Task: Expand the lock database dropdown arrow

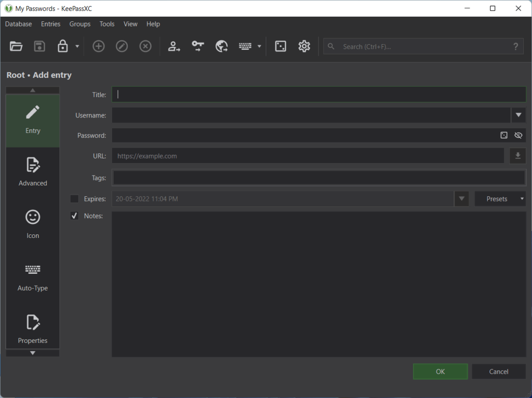Action: tap(77, 46)
